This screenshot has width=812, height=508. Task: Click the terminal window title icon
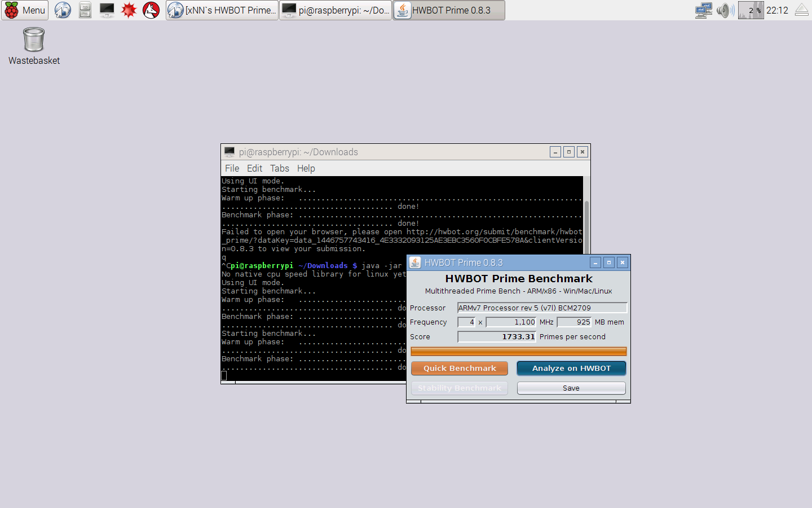tap(230, 152)
